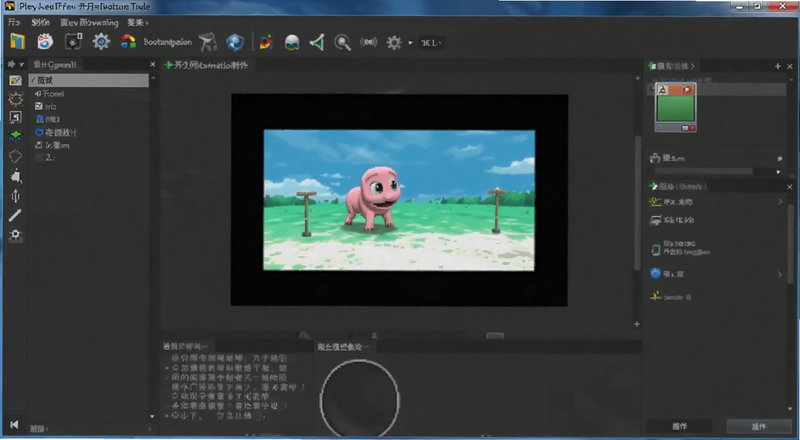Select the green scene thumbnail in right panel
The height and width of the screenshot is (440, 800).
[x=676, y=108]
